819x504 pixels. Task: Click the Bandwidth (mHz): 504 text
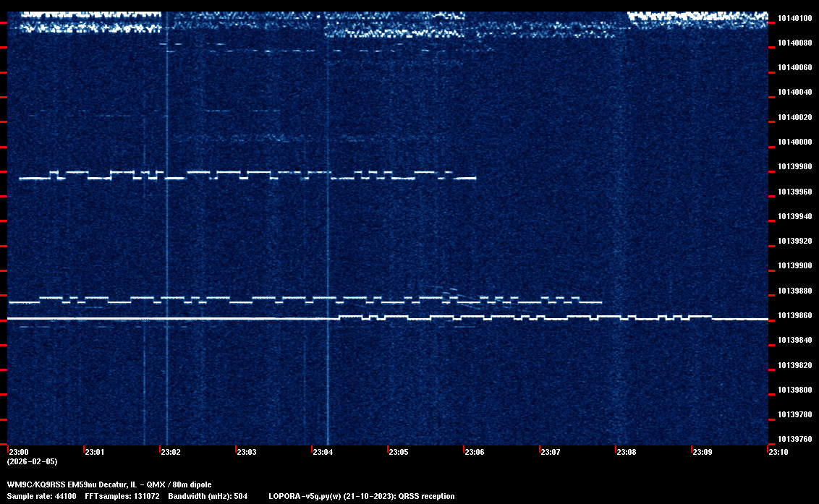point(208,496)
